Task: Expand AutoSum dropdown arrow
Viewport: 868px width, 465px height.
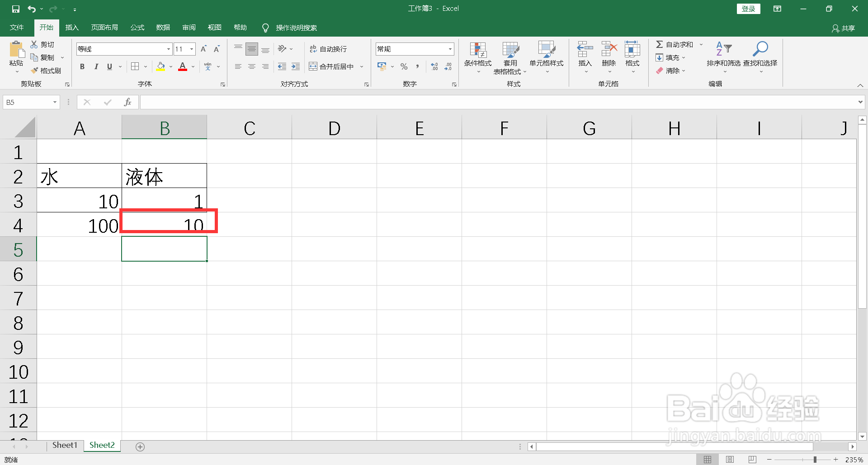Action: [x=701, y=44]
